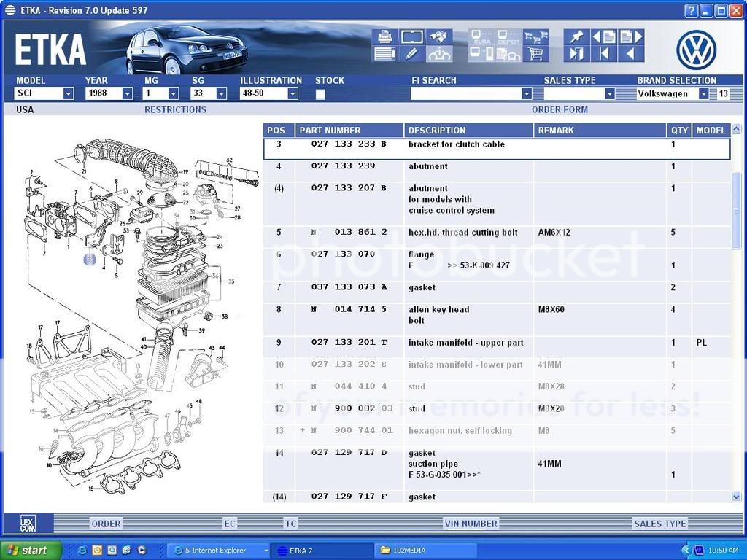747x560 pixels.
Task: Click the ORDER button at the bottom
Action: click(x=105, y=524)
